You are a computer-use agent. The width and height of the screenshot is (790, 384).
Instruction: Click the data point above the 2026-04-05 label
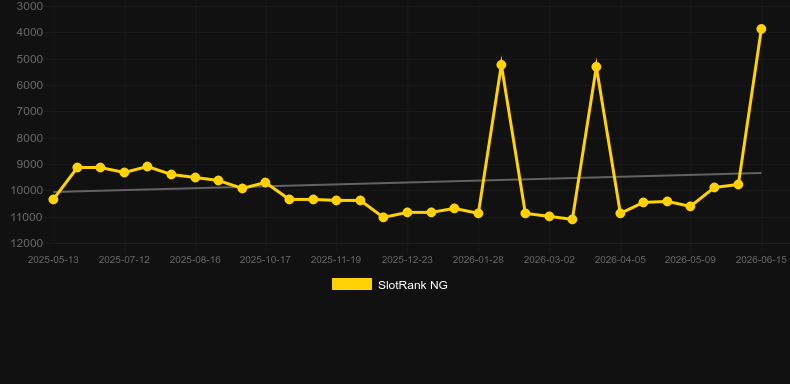[620, 214]
